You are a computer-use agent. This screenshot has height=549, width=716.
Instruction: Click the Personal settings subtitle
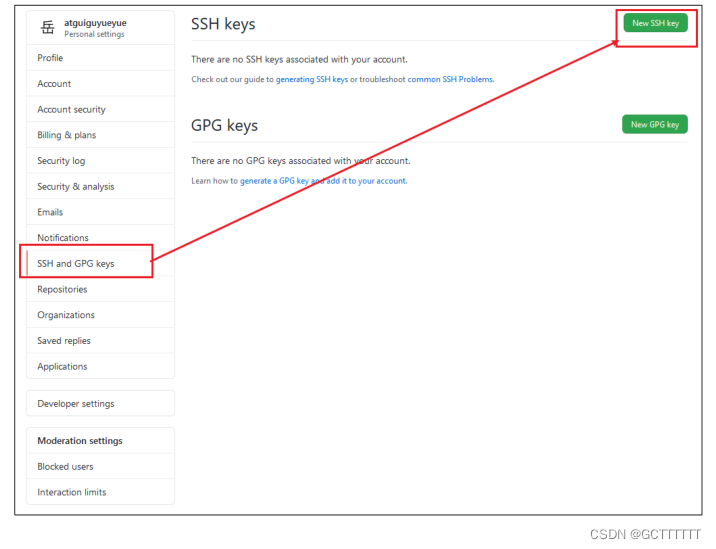94,34
